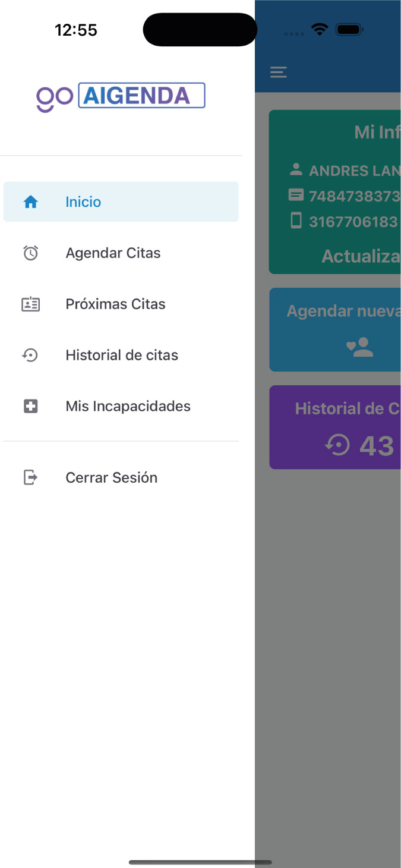
Task: Click the medical cross icon for Incapacidades
Action: (x=30, y=407)
